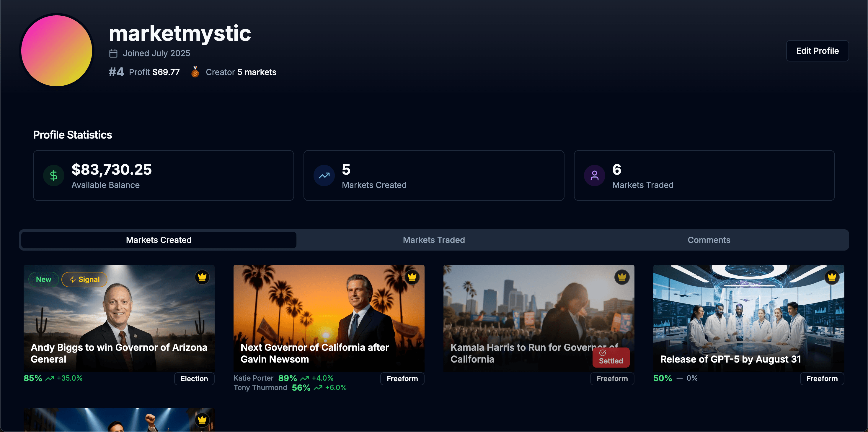The height and width of the screenshot is (432, 868).
Task: Click the New badge on Andy Biggs card
Action: point(43,279)
